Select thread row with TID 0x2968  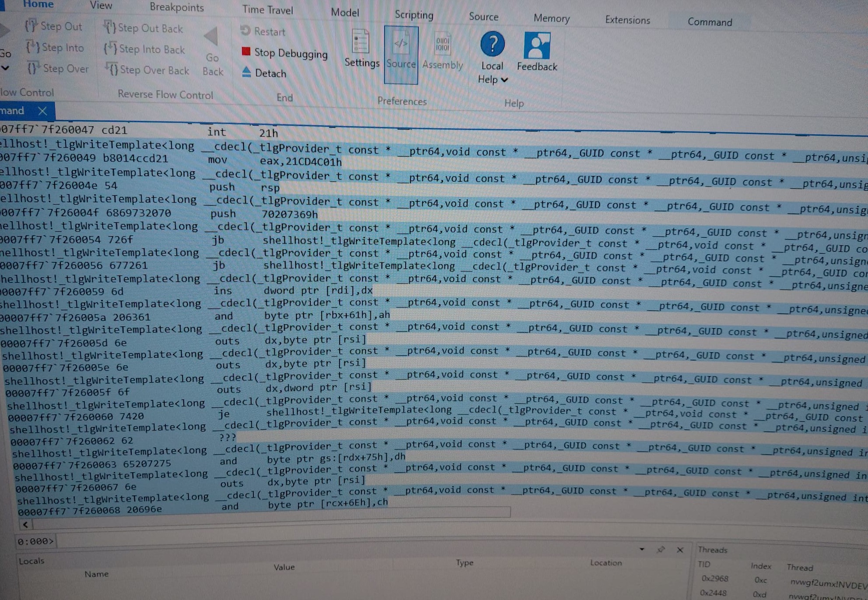[x=783, y=581]
